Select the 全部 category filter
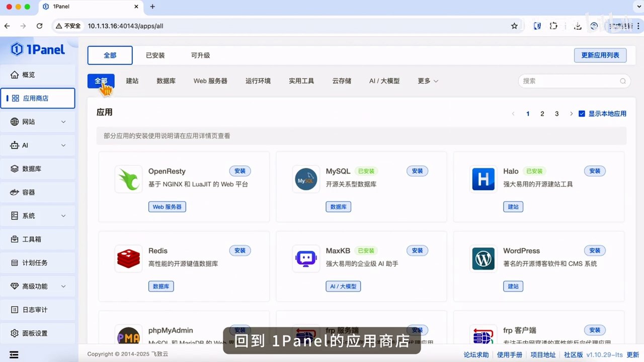The width and height of the screenshot is (644, 362). (x=101, y=81)
